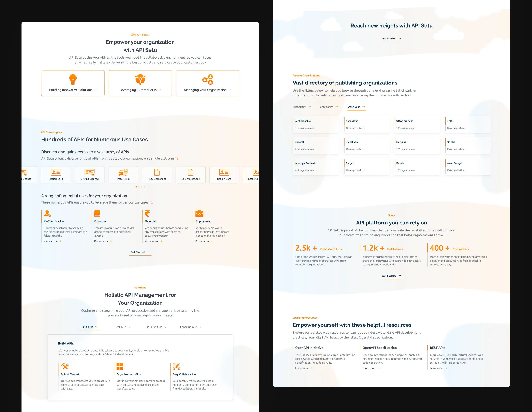Image resolution: width=532 pixels, height=412 pixels.
Task: Click arrow beside Leveraging External APIs
Action: [160, 90]
